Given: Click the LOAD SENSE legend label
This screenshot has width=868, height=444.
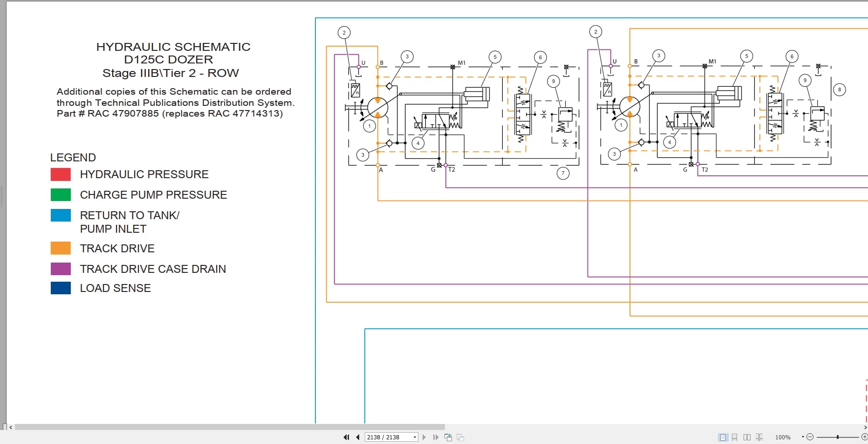Looking at the screenshot, I should coord(115,288).
